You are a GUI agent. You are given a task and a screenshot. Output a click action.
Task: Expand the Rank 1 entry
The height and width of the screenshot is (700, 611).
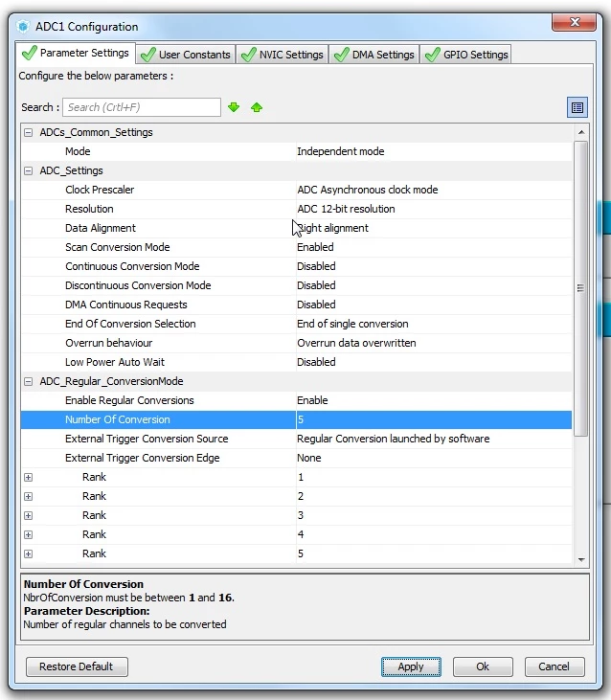click(x=28, y=477)
